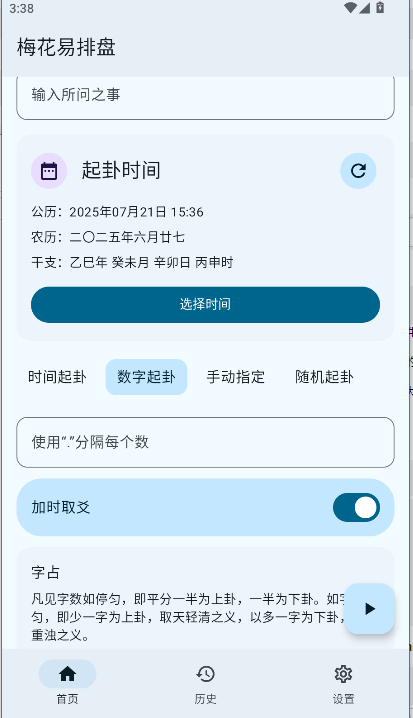Click the 选择时间 button
413x718 pixels.
[x=206, y=305]
